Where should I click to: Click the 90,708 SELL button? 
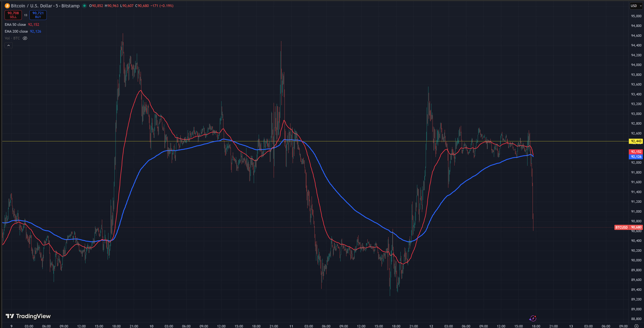point(13,15)
